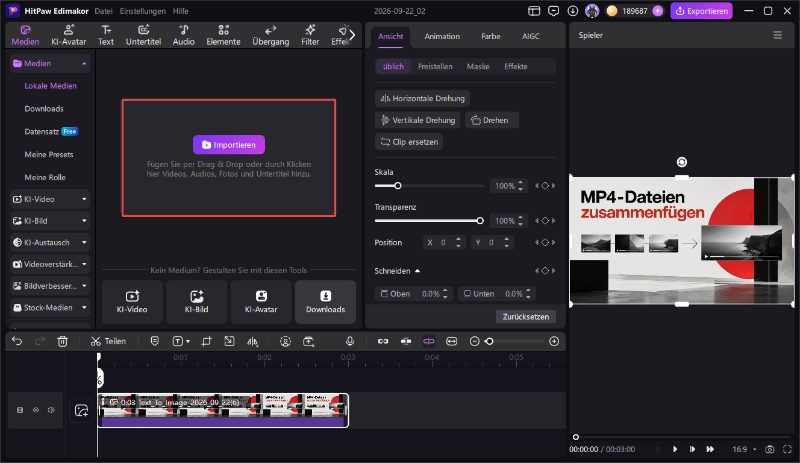The height and width of the screenshot is (463, 800).
Task: Collapse the Schneiden section arrow
Action: 417,271
